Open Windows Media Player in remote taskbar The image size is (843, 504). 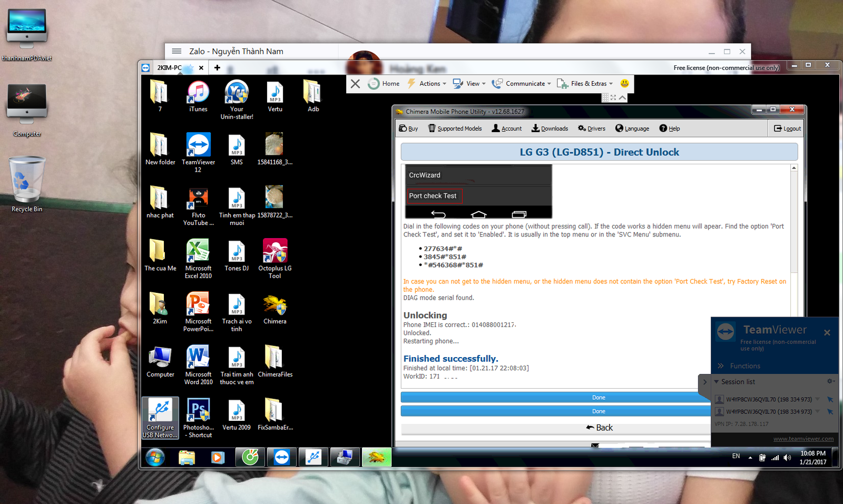tap(217, 458)
